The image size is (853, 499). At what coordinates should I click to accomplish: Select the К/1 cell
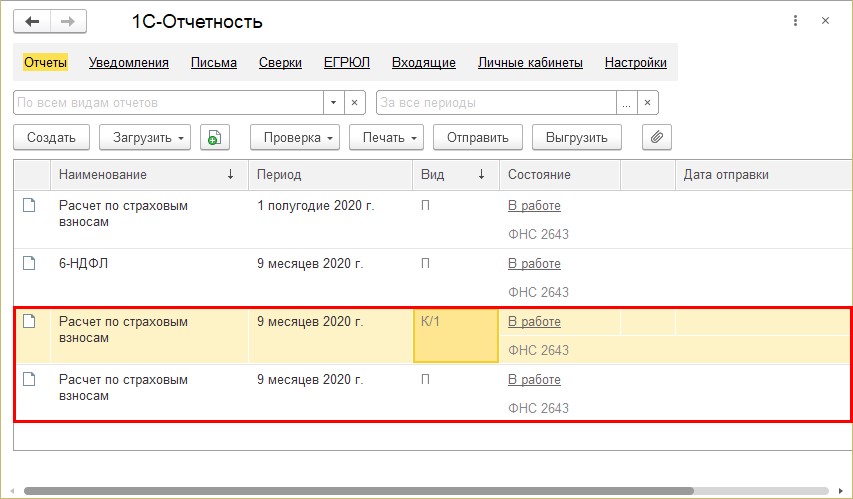coord(456,336)
